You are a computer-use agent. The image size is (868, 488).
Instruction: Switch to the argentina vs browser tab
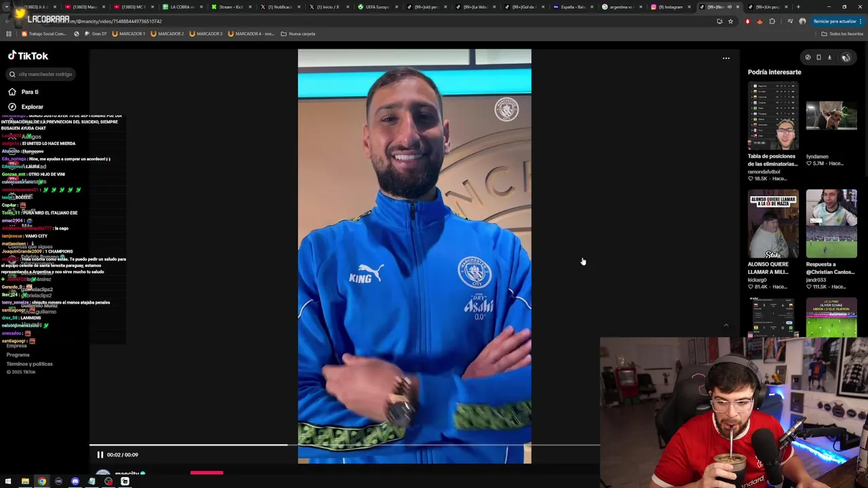coord(620,7)
